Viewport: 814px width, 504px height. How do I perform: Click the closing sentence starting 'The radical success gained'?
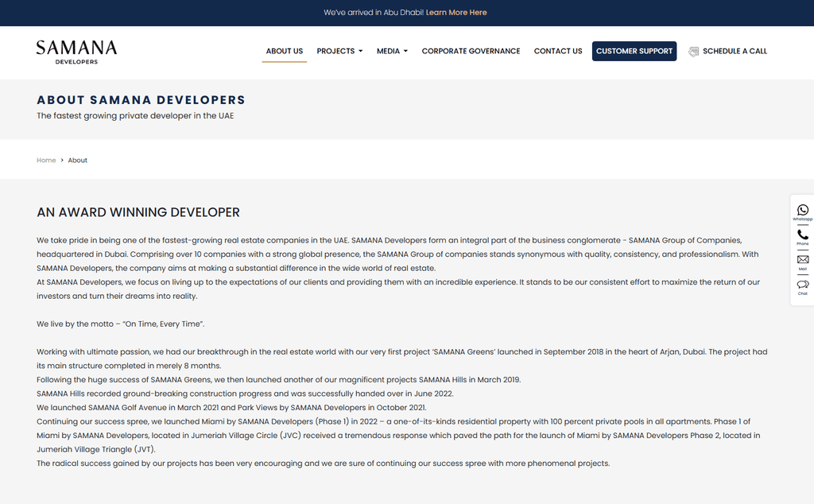coord(323,463)
